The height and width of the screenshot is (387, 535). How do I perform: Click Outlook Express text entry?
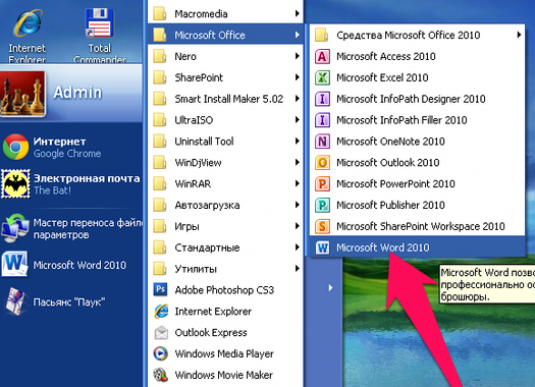pos(211,333)
